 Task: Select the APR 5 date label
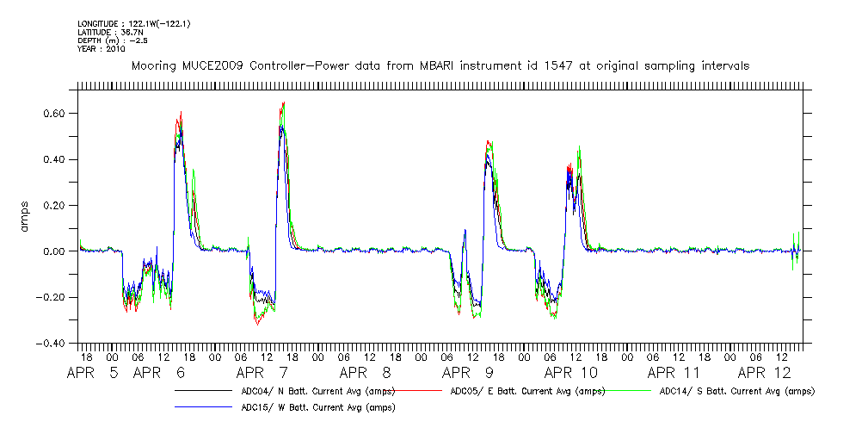(x=95, y=373)
